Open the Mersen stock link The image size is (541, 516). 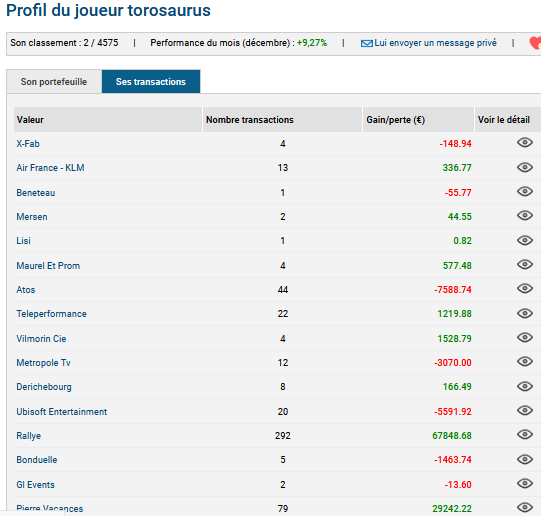pos(32,217)
